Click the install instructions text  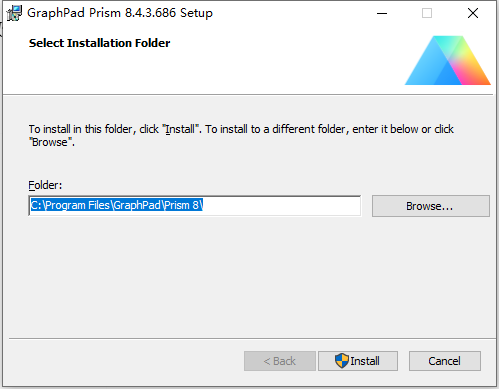[241, 135]
